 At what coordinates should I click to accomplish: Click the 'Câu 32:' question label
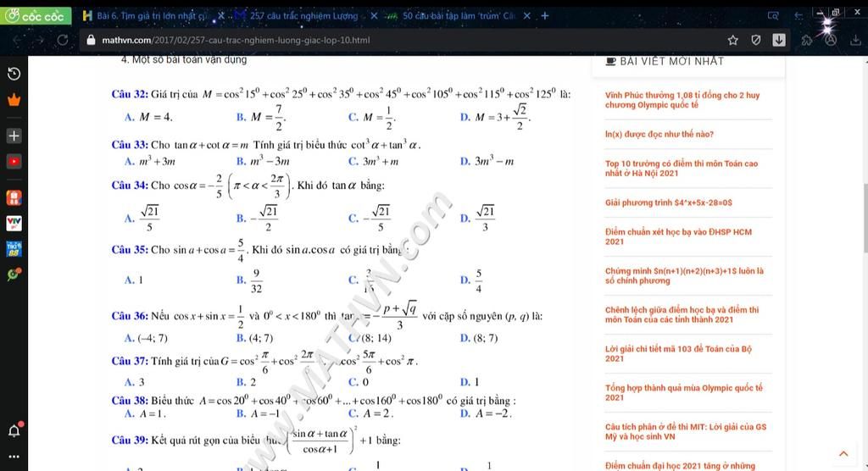click(x=130, y=94)
